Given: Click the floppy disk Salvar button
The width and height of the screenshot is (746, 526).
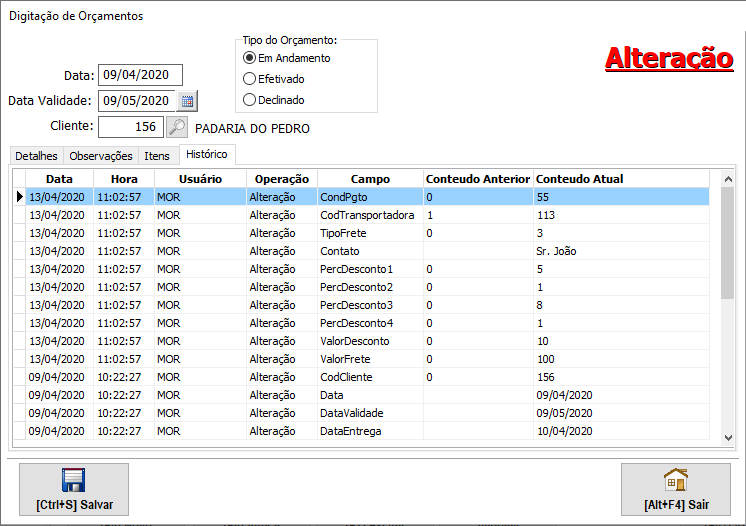Looking at the screenshot, I should (74, 489).
